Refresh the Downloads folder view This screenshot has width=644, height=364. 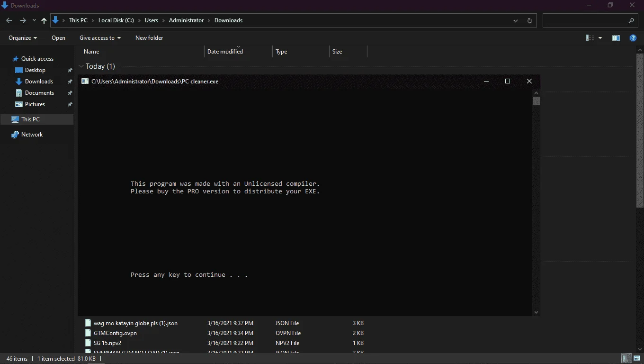point(529,20)
